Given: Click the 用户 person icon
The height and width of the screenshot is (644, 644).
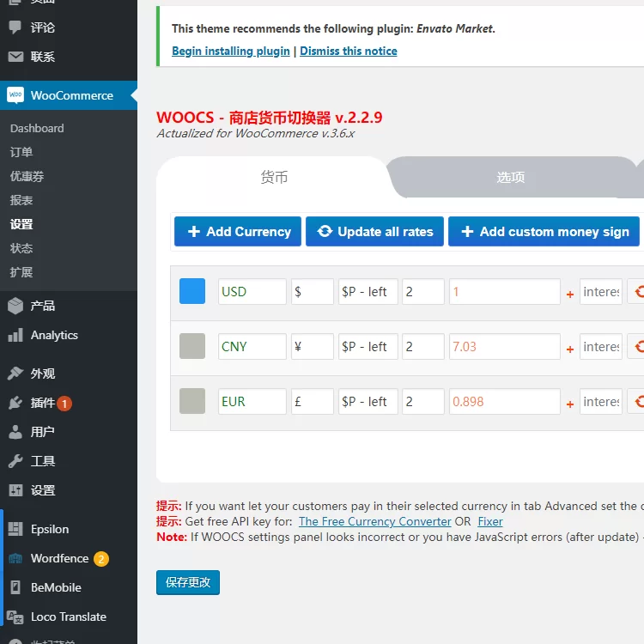Looking at the screenshot, I should (x=15, y=432).
